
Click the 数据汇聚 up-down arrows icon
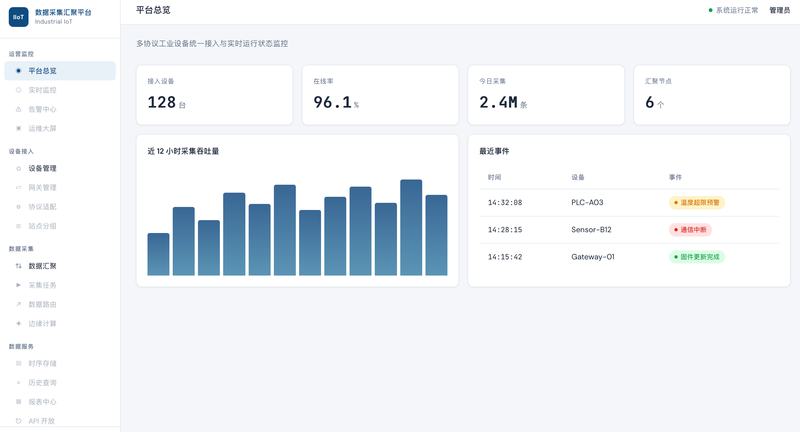(x=18, y=266)
